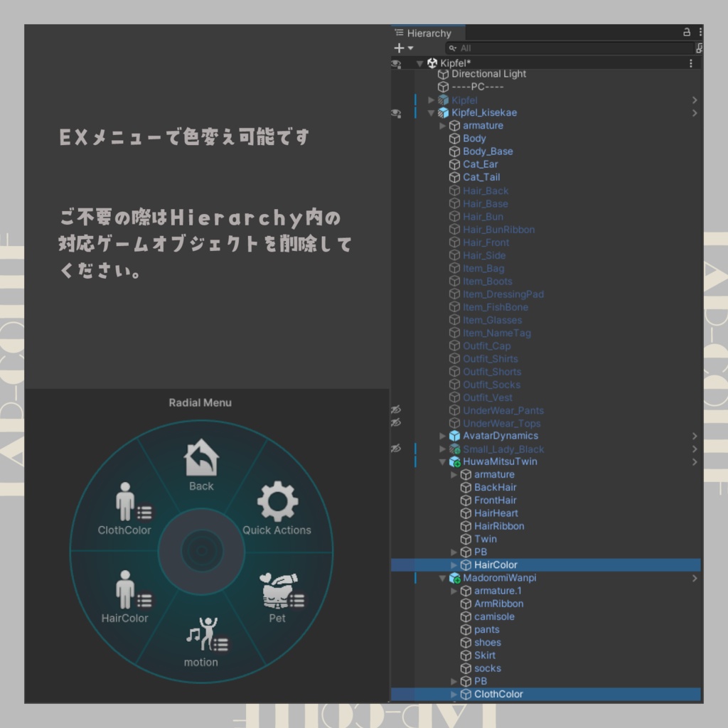Collapse the Kipfel* scene foldout

coord(419,63)
